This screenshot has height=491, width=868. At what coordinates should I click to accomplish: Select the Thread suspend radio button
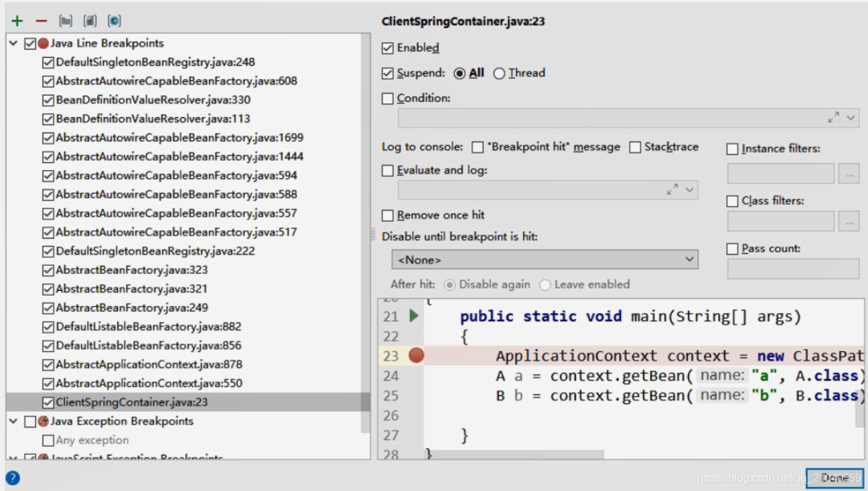point(499,74)
